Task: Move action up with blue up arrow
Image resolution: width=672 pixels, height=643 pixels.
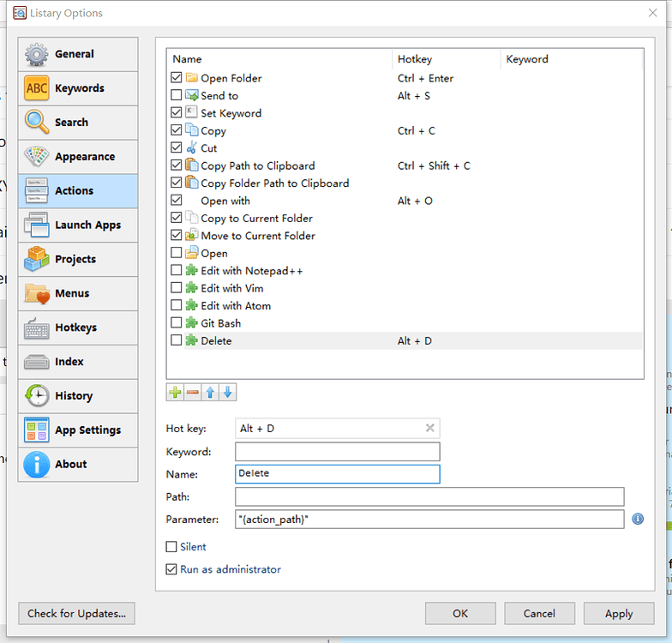Action: pyautogui.click(x=210, y=393)
